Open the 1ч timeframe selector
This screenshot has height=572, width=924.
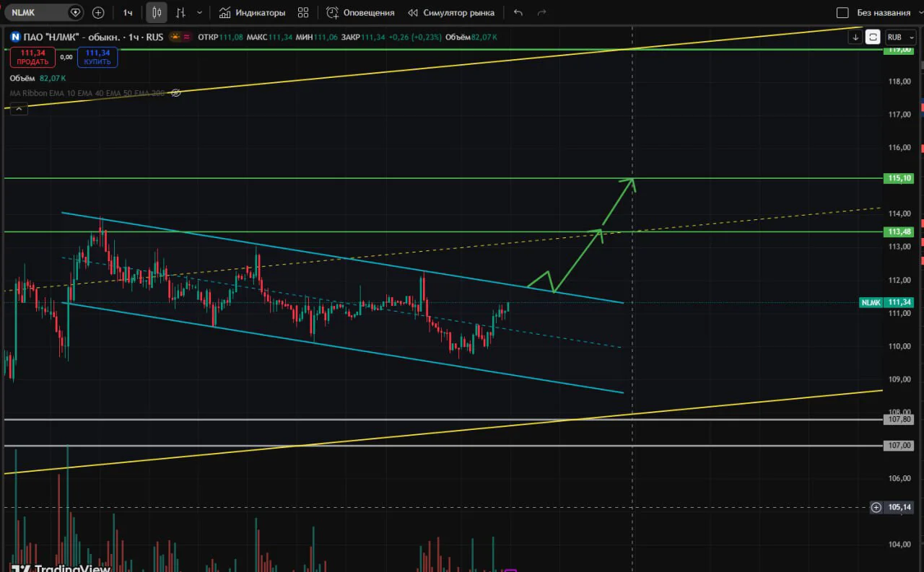(x=128, y=12)
